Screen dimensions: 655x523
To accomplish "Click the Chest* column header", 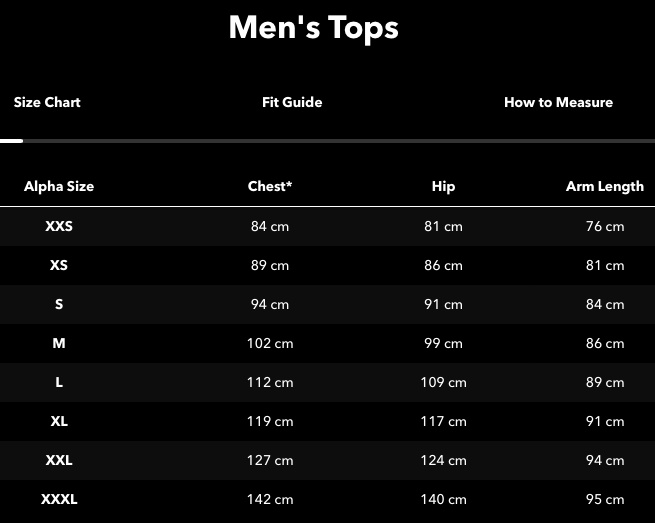I will pos(270,186).
